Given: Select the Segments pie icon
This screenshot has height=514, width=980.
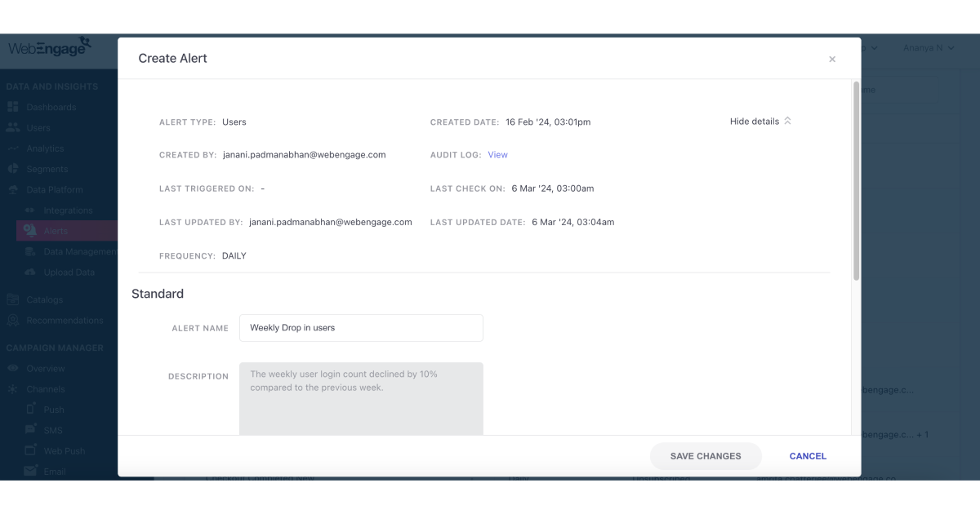Looking at the screenshot, I should tap(14, 168).
